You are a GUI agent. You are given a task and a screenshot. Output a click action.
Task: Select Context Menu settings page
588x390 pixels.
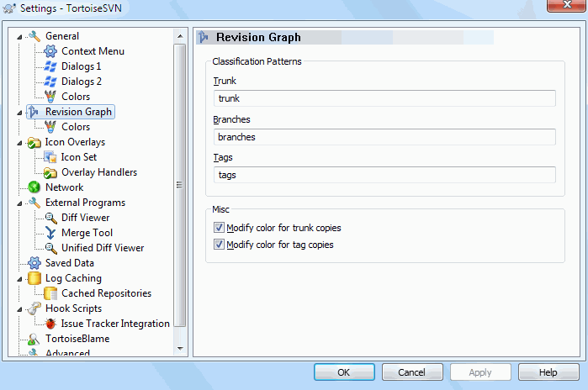[93, 51]
